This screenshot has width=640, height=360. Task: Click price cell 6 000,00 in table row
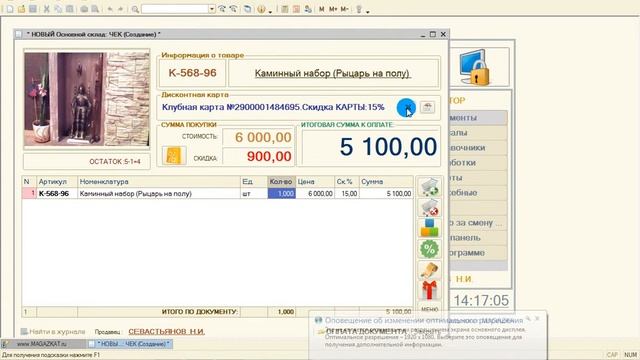click(315, 193)
